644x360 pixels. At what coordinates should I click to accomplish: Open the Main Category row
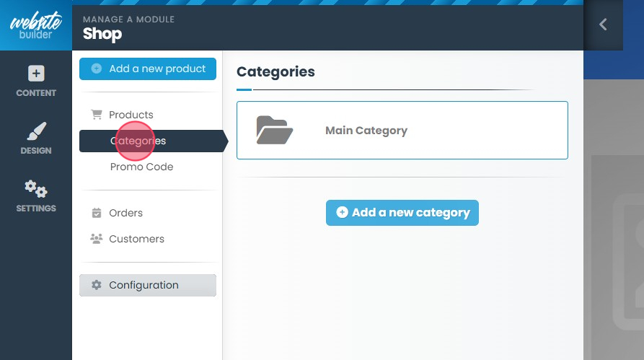(402, 131)
